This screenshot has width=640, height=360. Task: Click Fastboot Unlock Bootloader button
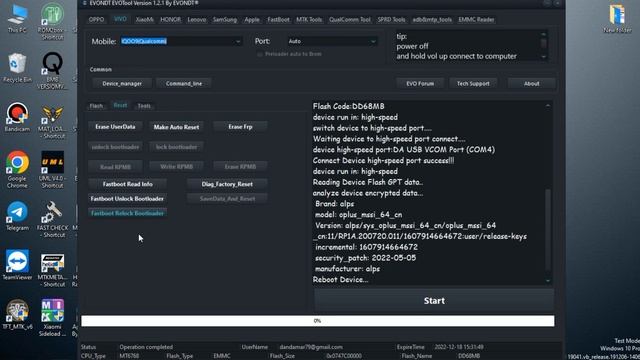coord(127,199)
